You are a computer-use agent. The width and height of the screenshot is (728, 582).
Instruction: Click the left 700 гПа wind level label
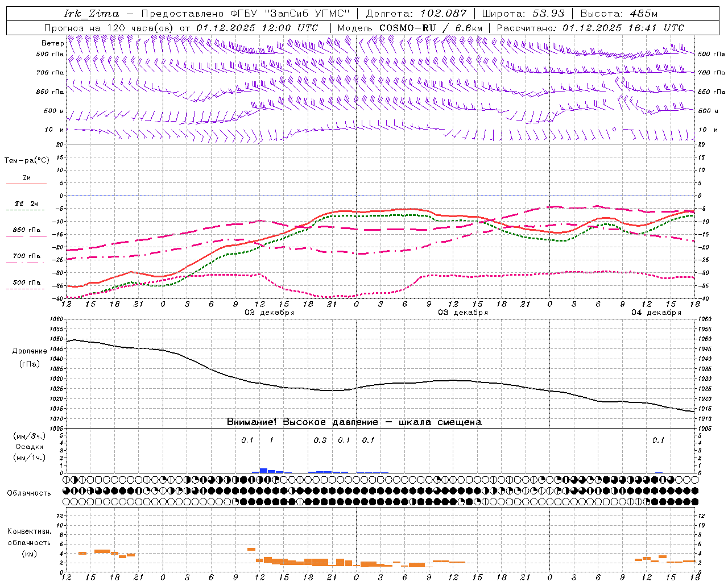(50, 73)
